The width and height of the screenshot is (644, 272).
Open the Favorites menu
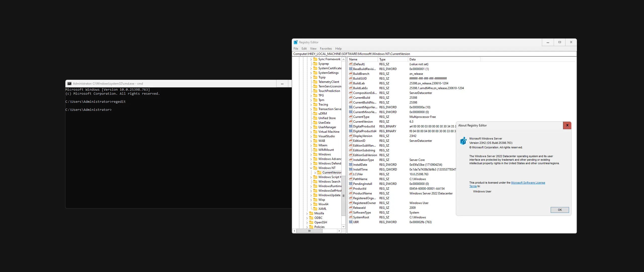point(326,49)
